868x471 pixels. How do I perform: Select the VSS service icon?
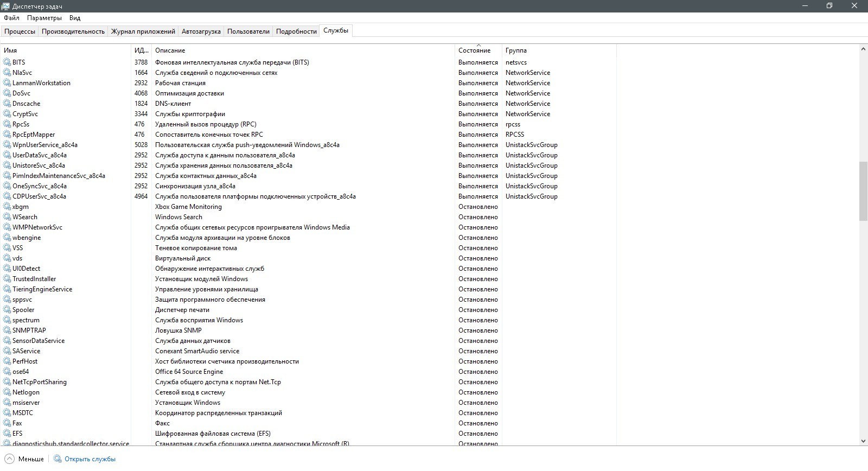(7, 248)
